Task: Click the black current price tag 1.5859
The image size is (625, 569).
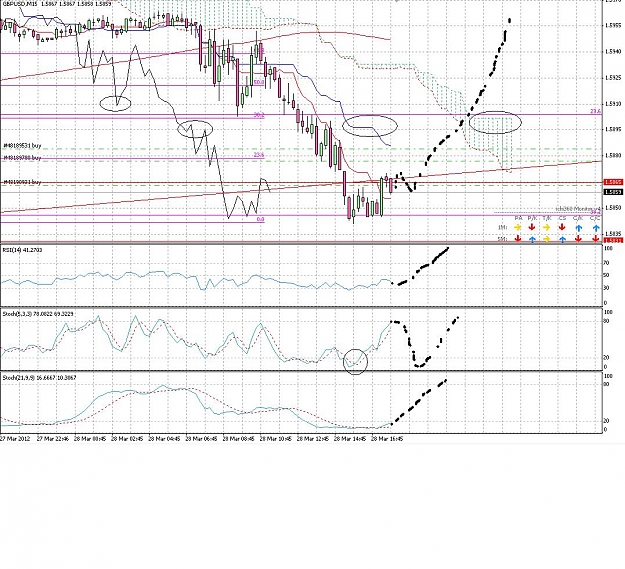Action: (x=613, y=192)
